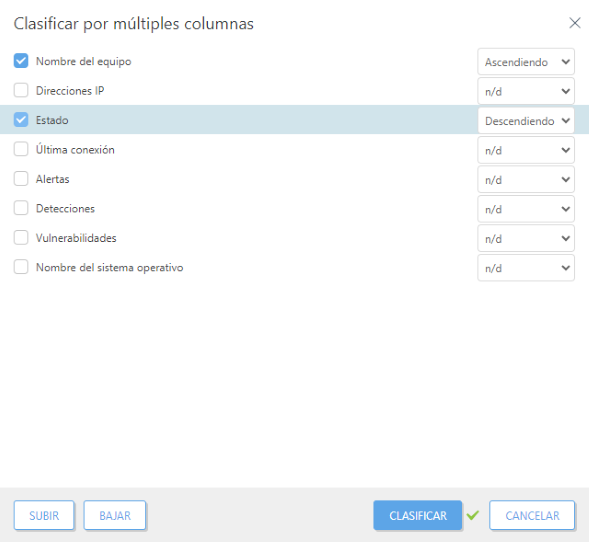Select the Direcciones IP label
The height and width of the screenshot is (542, 589).
click(70, 91)
